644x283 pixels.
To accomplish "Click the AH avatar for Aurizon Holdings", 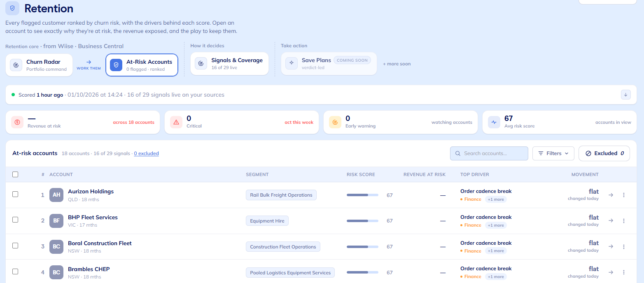I will coord(56,195).
